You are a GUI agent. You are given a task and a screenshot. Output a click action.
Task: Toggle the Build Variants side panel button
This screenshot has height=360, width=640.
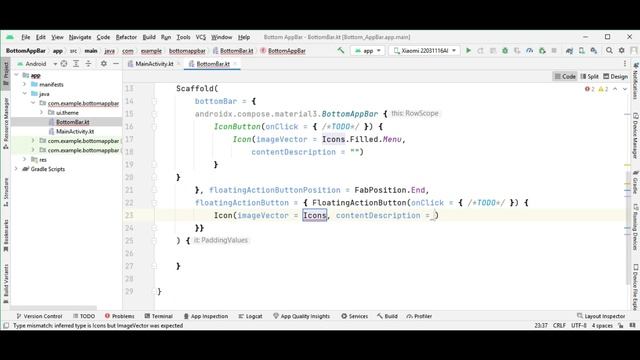pos(6,284)
